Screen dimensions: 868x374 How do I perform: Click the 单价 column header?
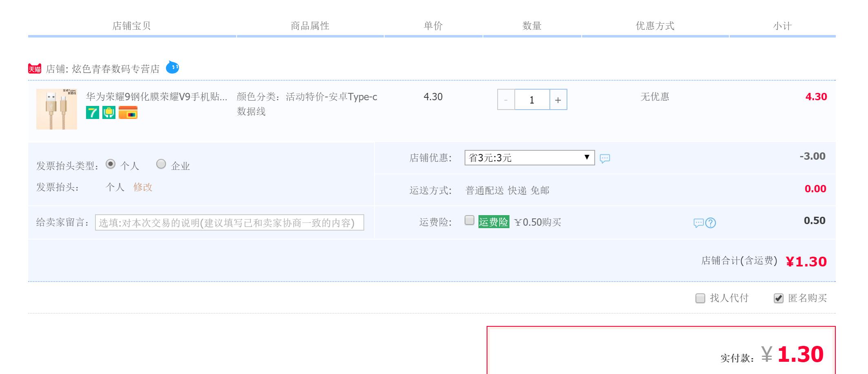pyautogui.click(x=433, y=26)
